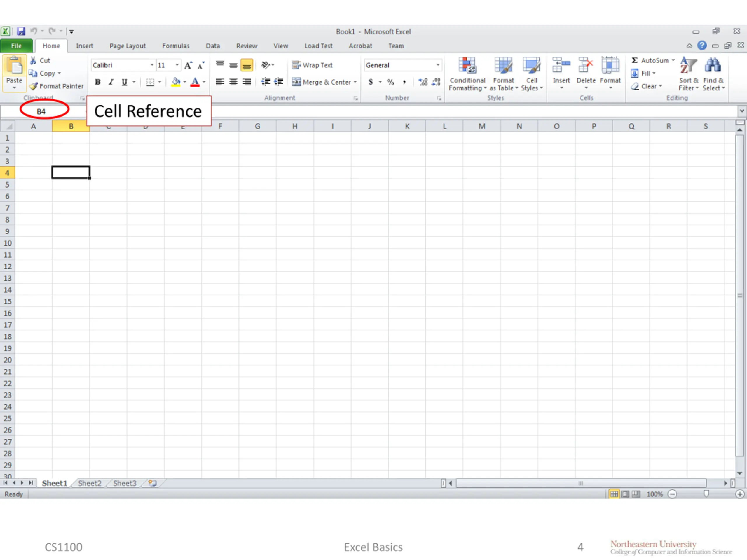Click the Name Box showing B4

tap(41, 111)
